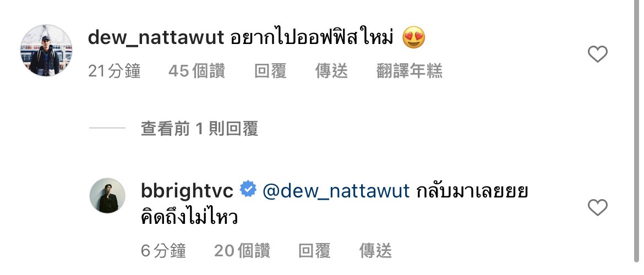
Task: Click 回覆 under bbrightvc's reply
Action: (x=314, y=250)
